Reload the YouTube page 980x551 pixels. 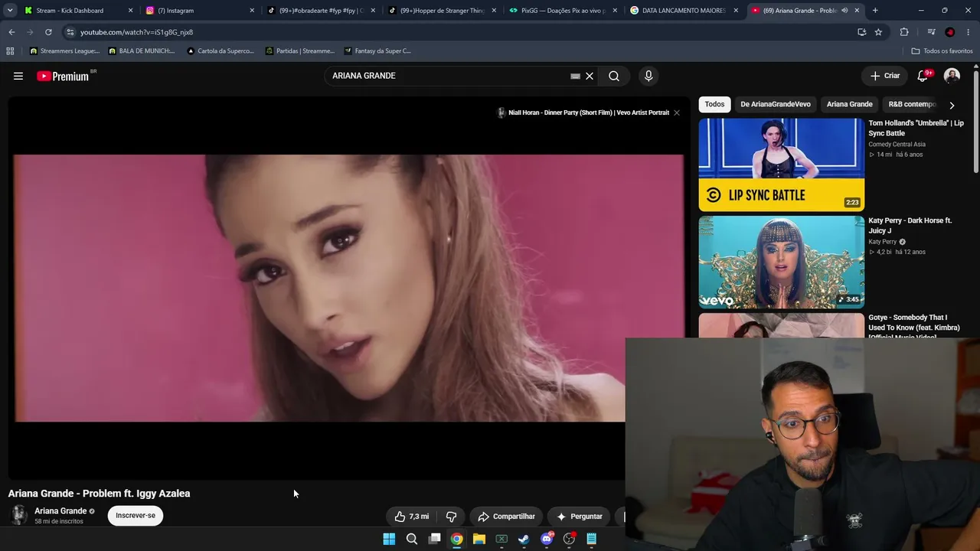(48, 32)
